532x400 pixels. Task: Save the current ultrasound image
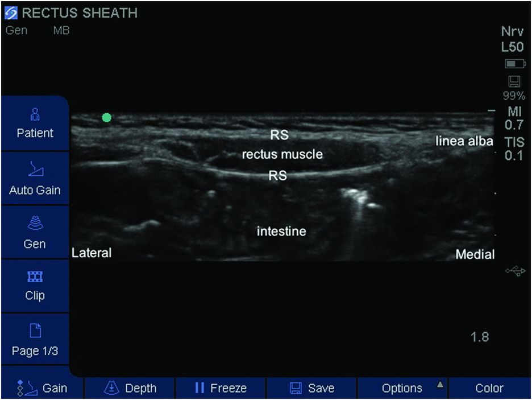tap(311, 388)
